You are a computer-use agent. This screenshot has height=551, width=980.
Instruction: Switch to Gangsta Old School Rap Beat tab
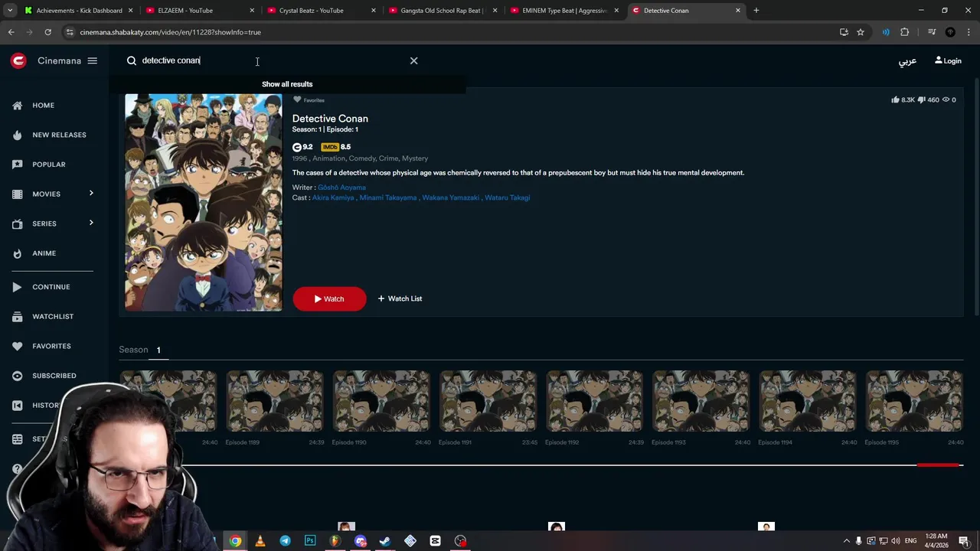tap(443, 11)
